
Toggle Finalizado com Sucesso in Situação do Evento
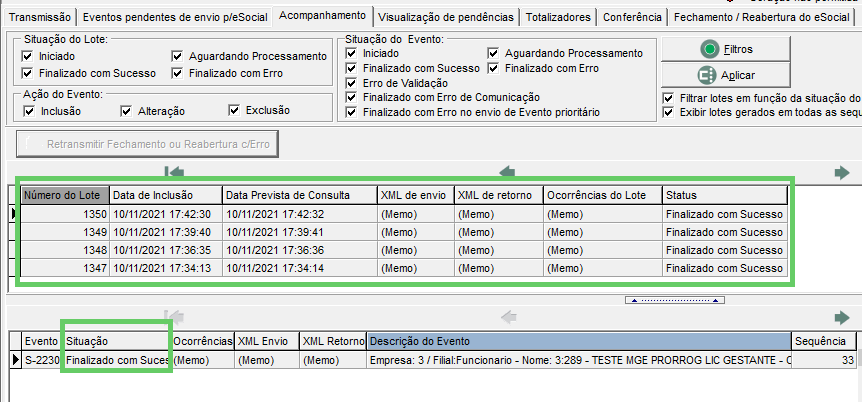[351, 68]
